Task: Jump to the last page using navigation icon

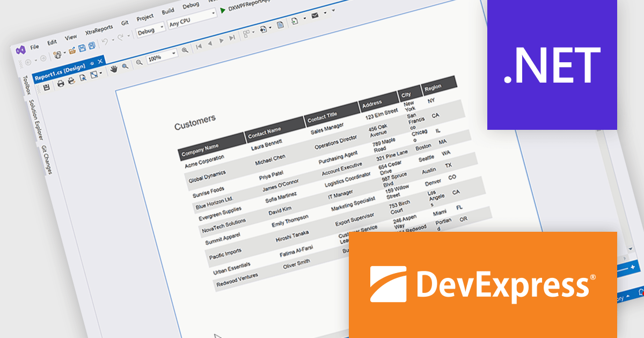Action: click(x=232, y=39)
